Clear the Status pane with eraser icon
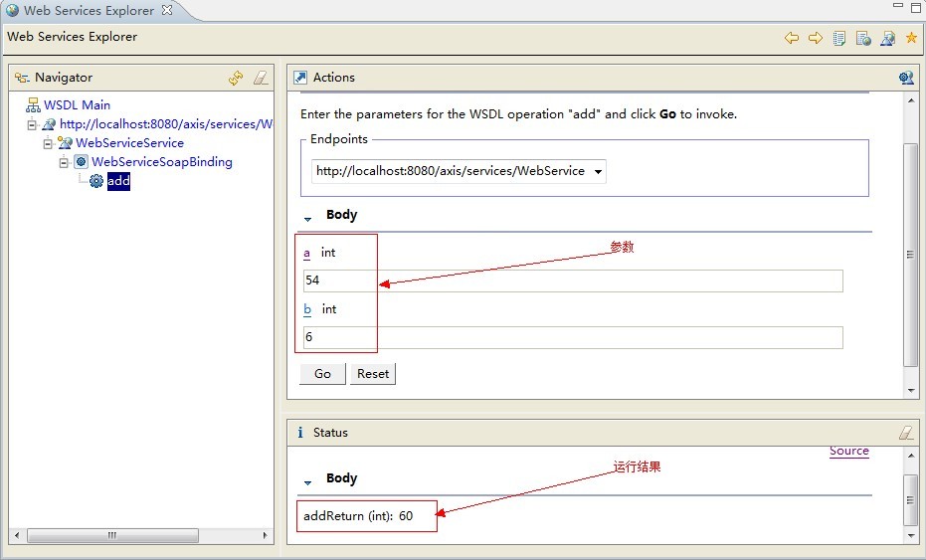 click(x=905, y=433)
